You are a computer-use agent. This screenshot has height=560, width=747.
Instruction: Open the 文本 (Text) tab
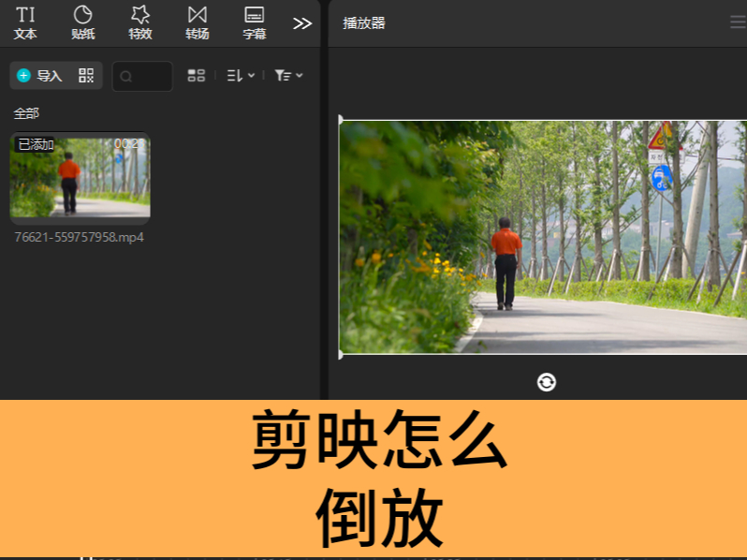coord(25,22)
